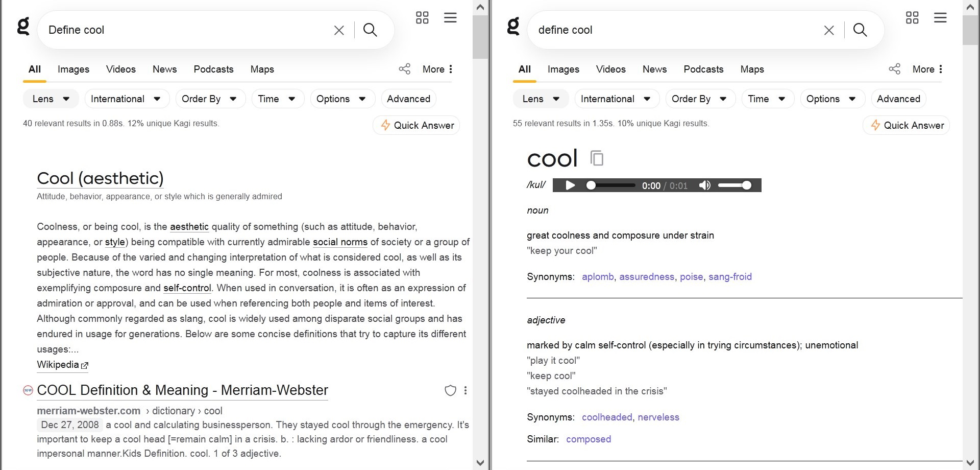Viewport: 980px width, 470px height.
Task: Click scroll-down arrow in left window
Action: tap(480, 463)
